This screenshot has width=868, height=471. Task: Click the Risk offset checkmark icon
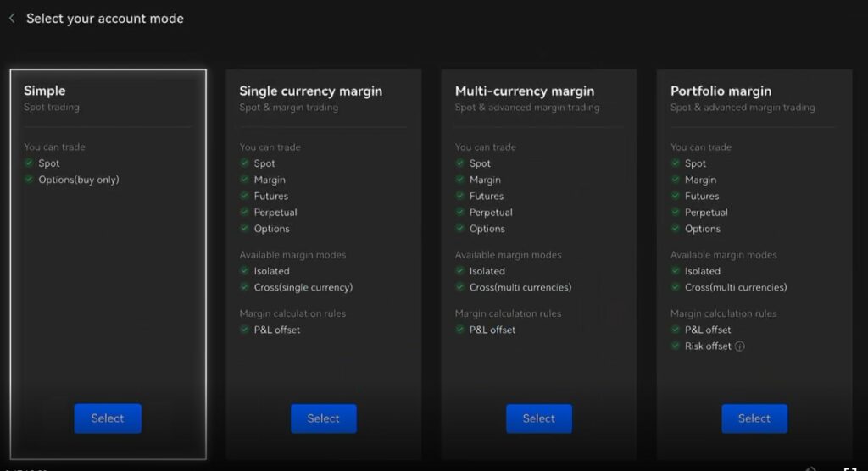[676, 346]
